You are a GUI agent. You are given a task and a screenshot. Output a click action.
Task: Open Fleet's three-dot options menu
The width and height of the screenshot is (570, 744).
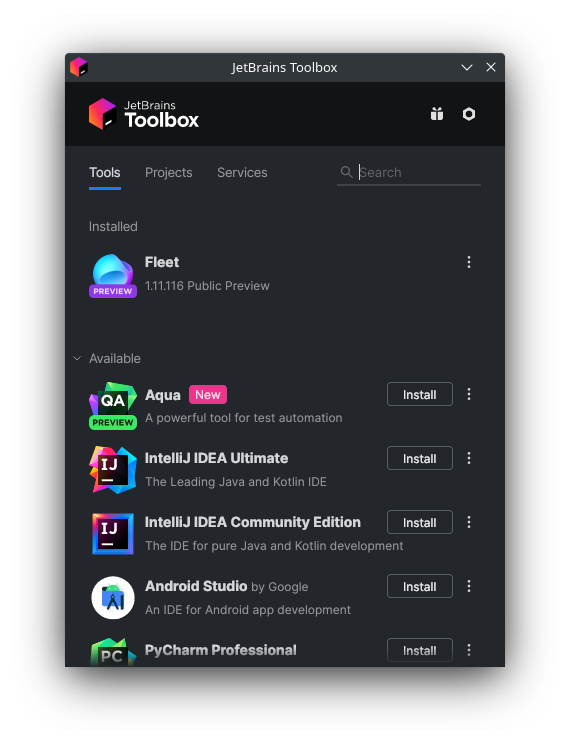[x=469, y=262]
